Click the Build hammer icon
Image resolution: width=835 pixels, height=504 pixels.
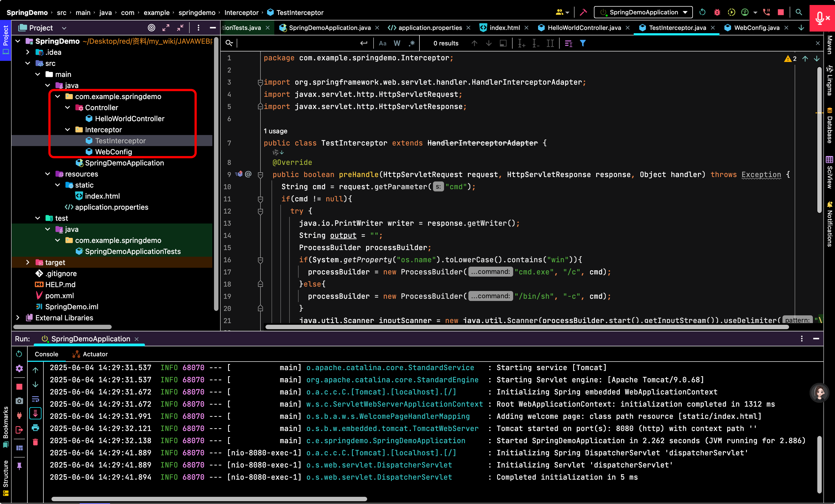pos(583,12)
